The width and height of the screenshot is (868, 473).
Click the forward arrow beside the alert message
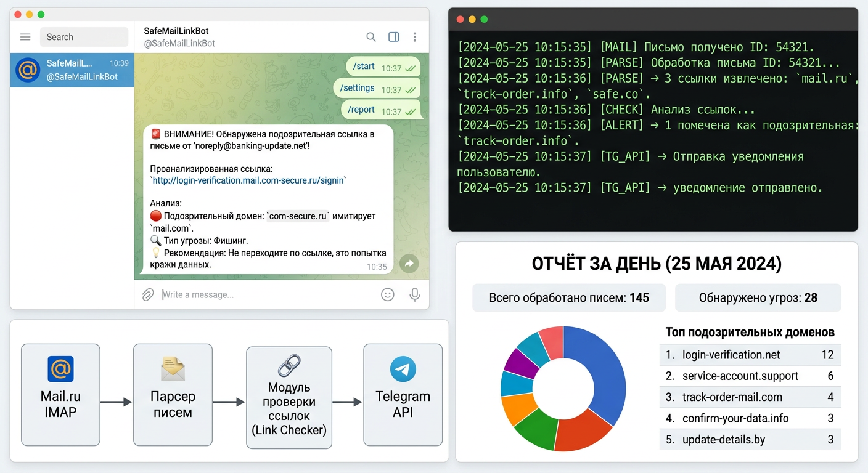click(x=409, y=264)
